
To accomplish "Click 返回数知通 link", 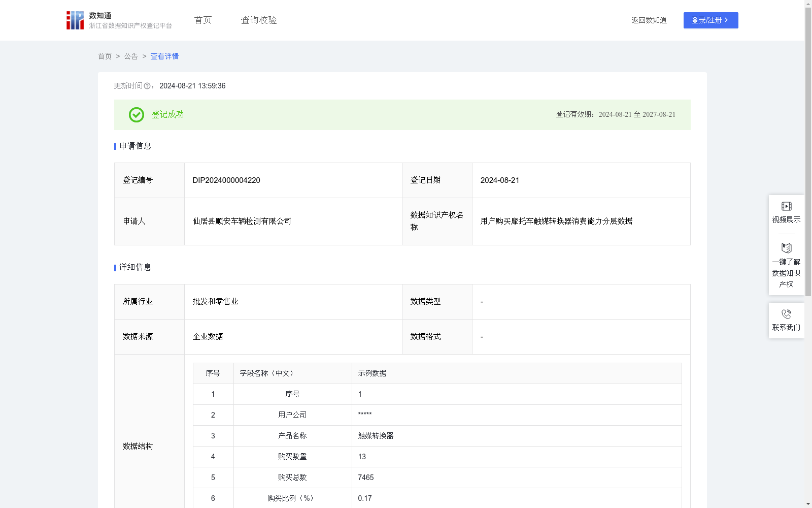I will [x=649, y=20].
